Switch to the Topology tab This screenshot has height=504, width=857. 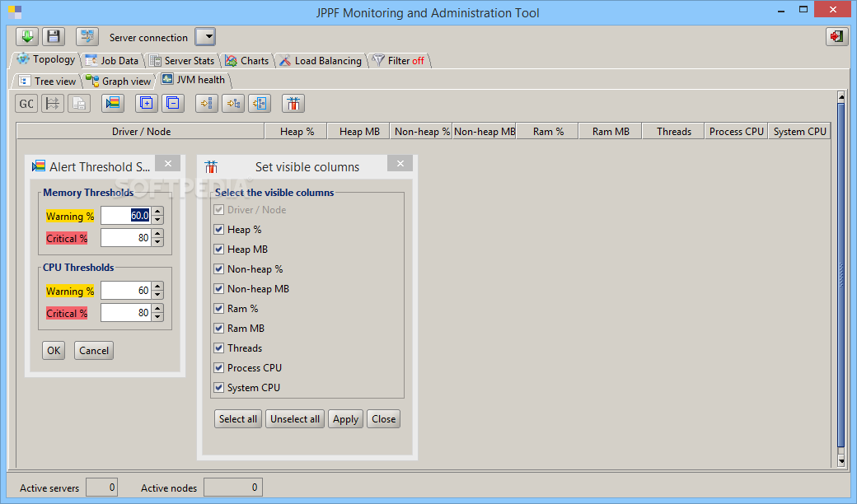click(x=46, y=59)
